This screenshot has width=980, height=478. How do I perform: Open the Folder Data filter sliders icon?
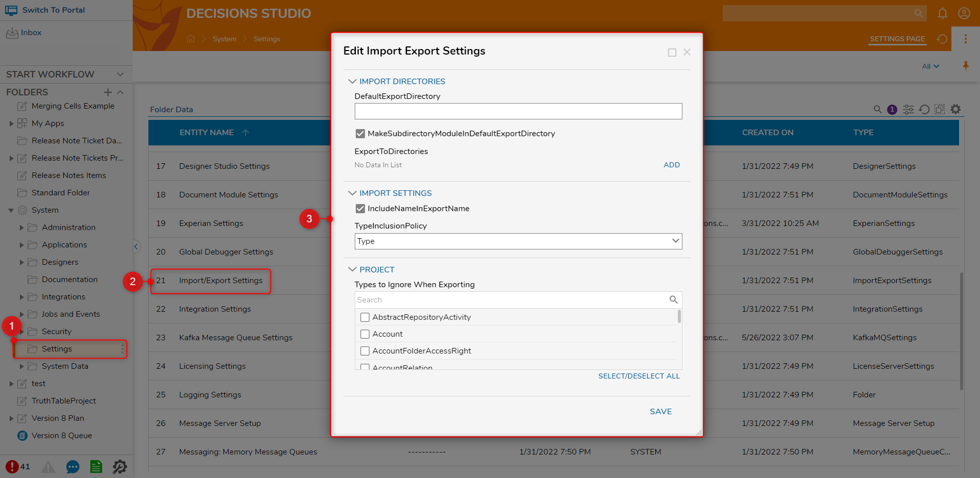(908, 109)
